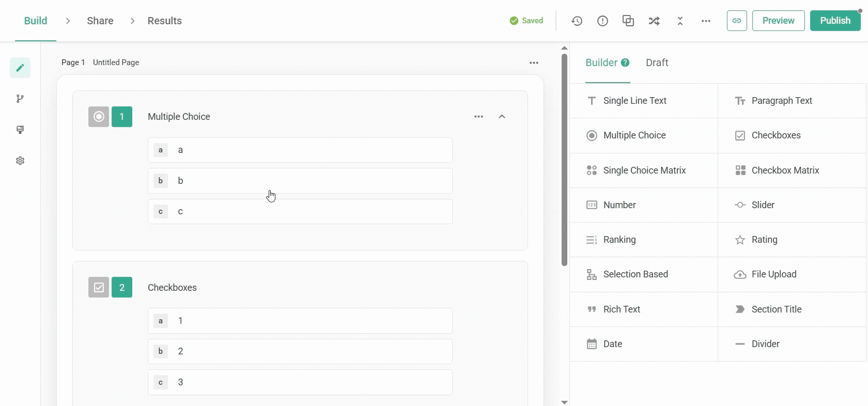Open the top toolbar more options menu
This screenshot has width=868, height=406.
point(706,21)
